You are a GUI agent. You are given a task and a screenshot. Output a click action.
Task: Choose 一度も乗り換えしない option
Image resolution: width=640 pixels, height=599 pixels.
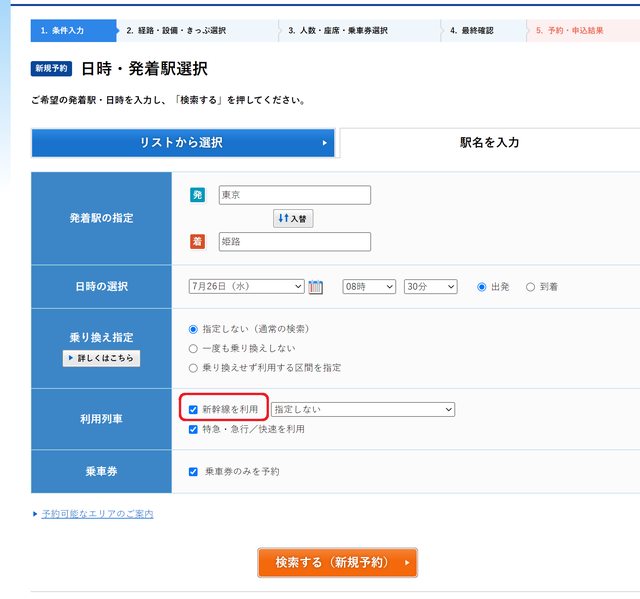coord(194,348)
